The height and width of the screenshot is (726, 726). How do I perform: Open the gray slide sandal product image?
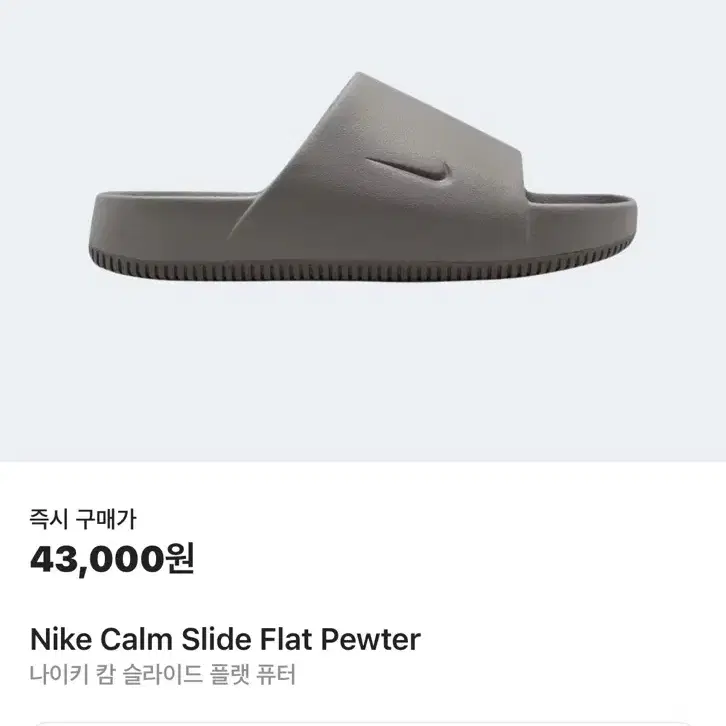pyautogui.click(x=363, y=177)
